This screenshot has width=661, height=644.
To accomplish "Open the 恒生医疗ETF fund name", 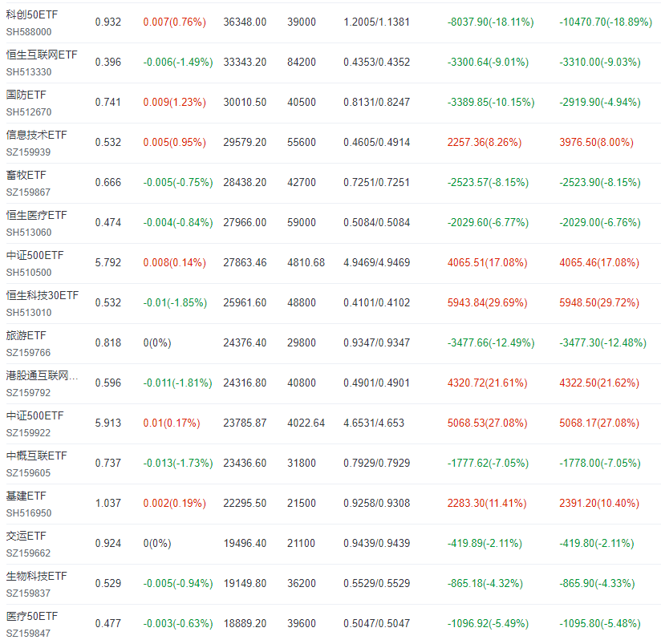I will pyautogui.click(x=37, y=215).
